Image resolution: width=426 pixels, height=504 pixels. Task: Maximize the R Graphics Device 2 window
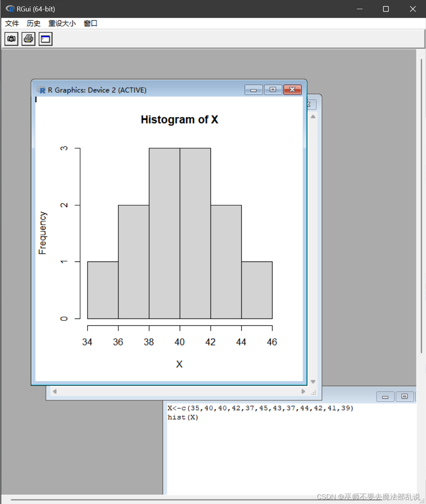point(273,90)
